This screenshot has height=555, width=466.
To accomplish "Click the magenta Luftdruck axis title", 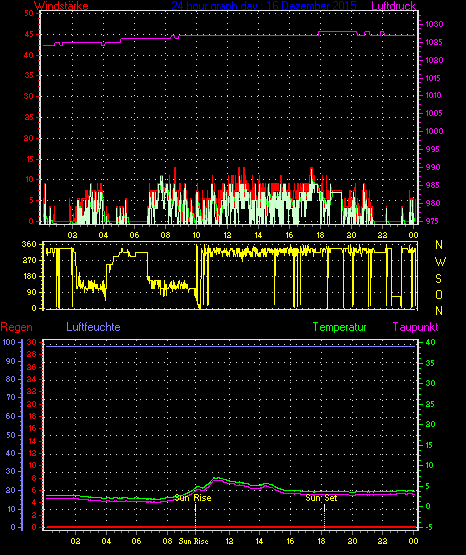I will point(393,6).
